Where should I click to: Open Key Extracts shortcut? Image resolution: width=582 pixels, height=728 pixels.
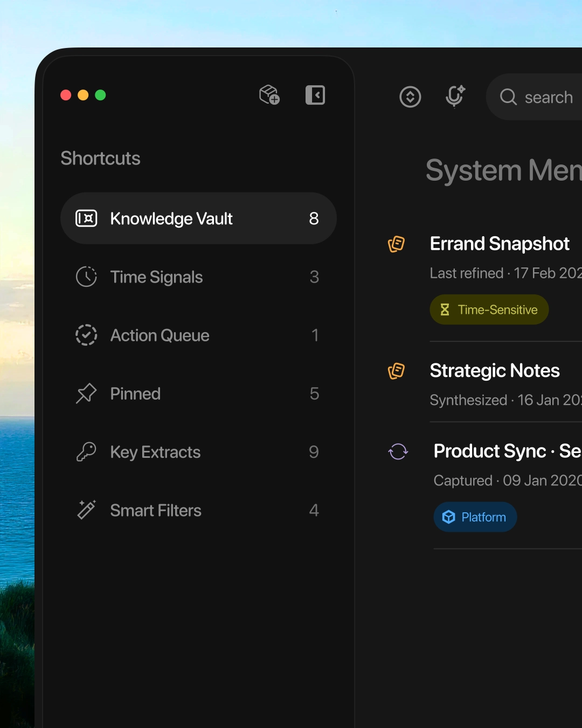pyautogui.click(x=198, y=452)
